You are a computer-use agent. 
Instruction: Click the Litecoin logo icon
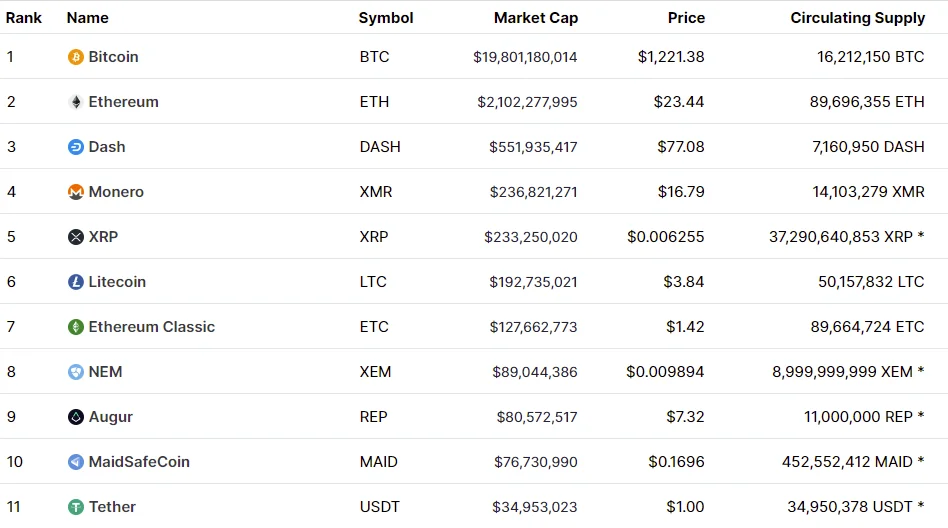click(76, 282)
